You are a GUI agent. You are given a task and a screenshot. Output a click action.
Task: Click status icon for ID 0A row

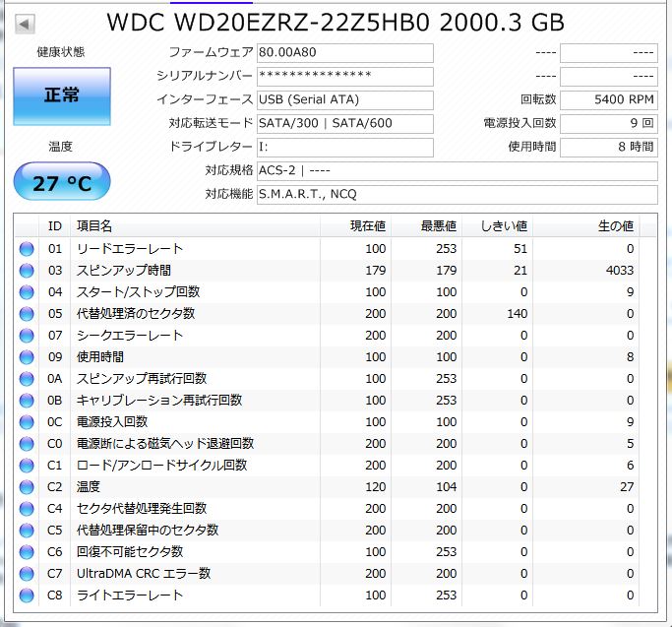click(27, 379)
